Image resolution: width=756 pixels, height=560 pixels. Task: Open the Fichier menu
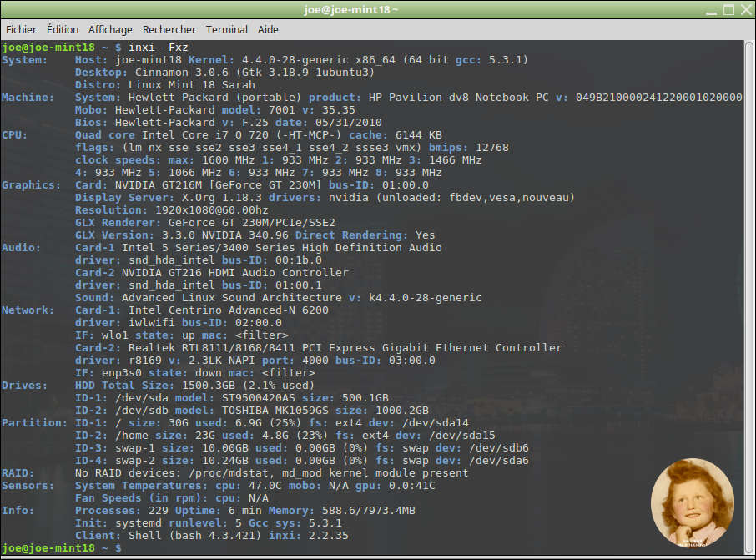[21, 30]
